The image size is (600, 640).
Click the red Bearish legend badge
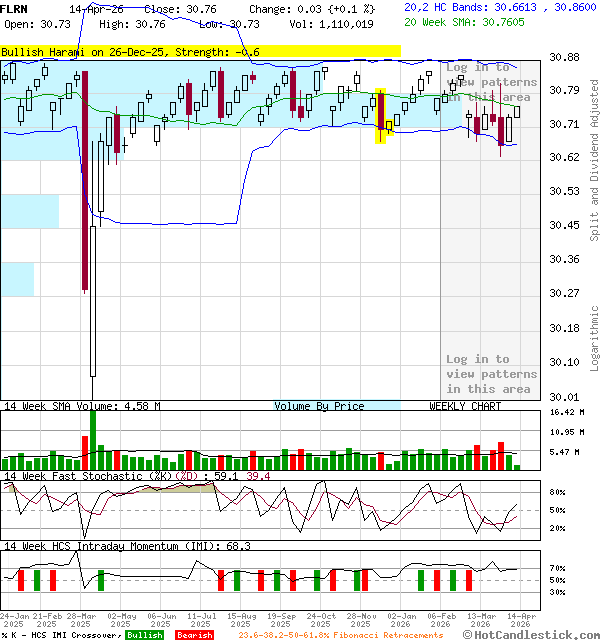click(x=194, y=635)
